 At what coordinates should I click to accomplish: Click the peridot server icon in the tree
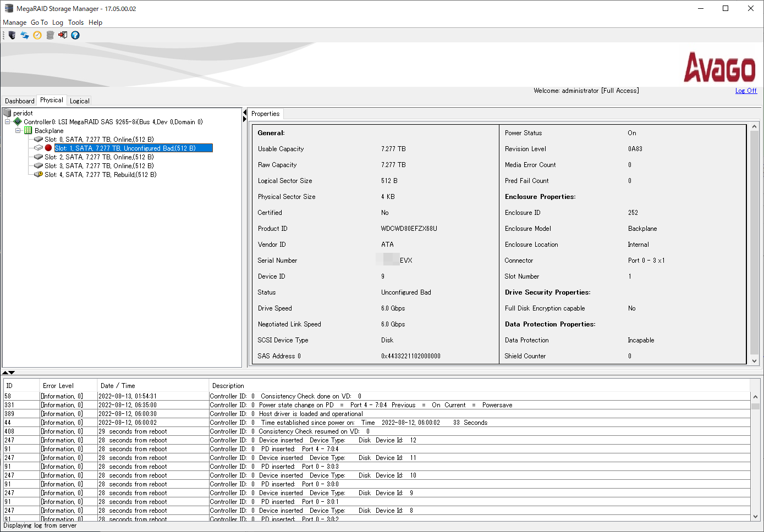point(8,113)
